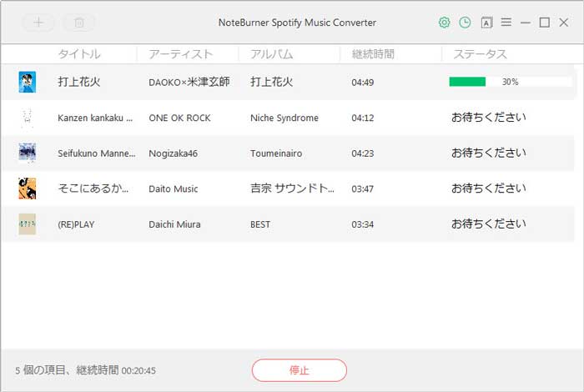Click the アーティスト column header
The width and height of the screenshot is (584, 392).
[x=181, y=54]
